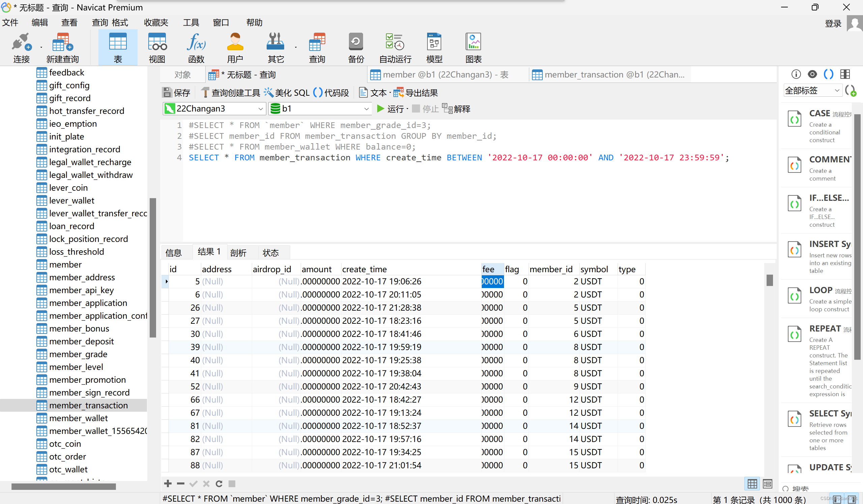Screen dimensions: 863x504
Task: Select member_wallet table in the tree
Action: pyautogui.click(x=79, y=418)
